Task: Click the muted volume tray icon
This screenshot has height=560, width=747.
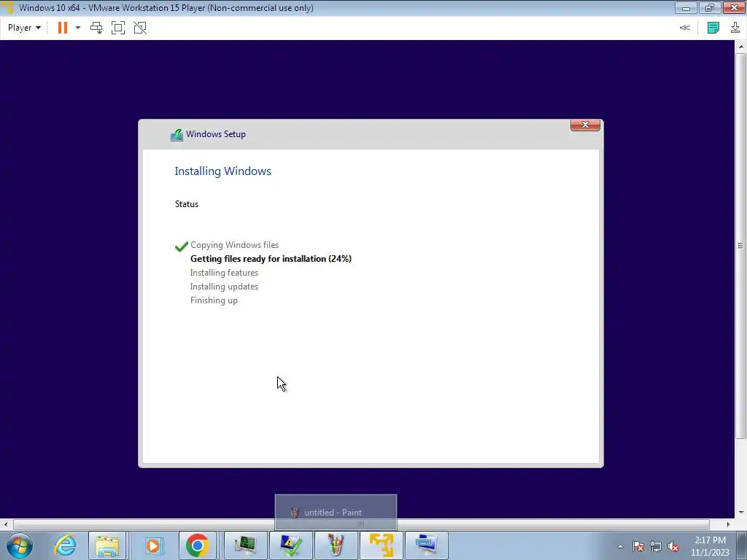Action: pyautogui.click(x=673, y=546)
